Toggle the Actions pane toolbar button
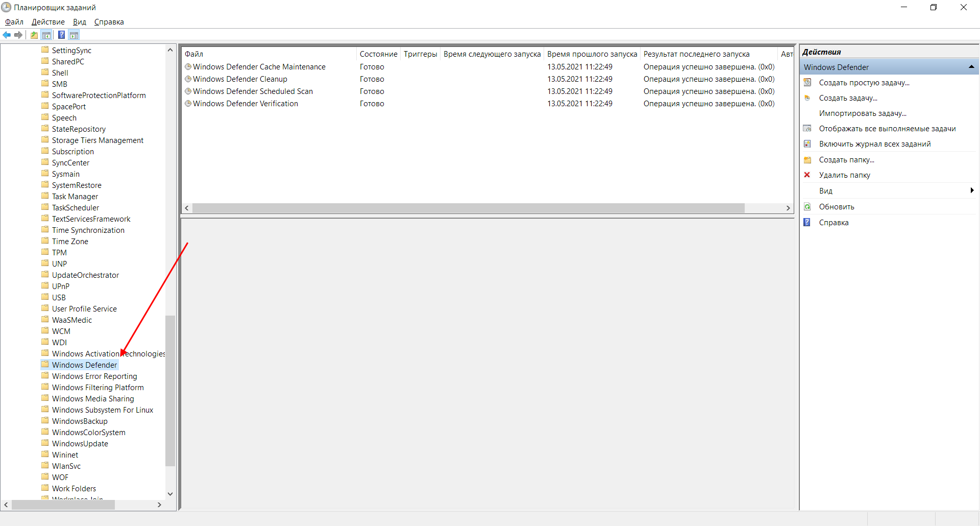980x526 pixels. [x=74, y=35]
